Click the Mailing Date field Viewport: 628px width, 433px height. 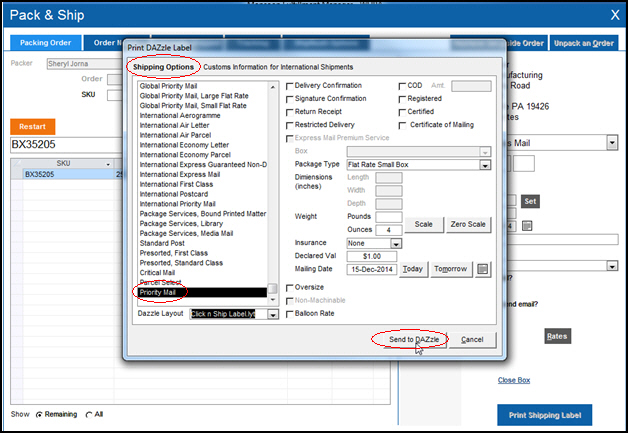pyautogui.click(x=372, y=270)
